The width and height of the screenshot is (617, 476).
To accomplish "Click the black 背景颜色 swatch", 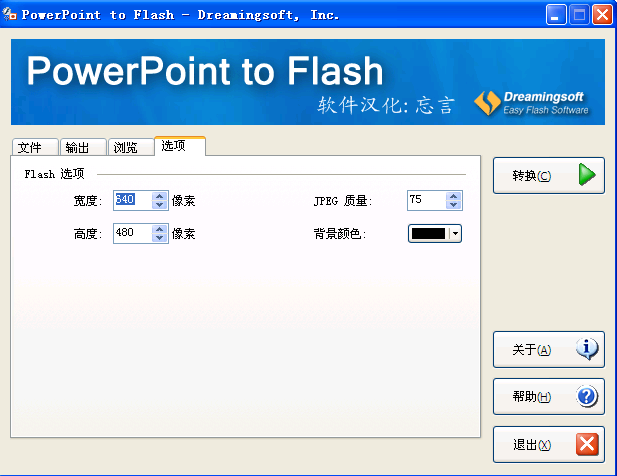I will pos(428,233).
